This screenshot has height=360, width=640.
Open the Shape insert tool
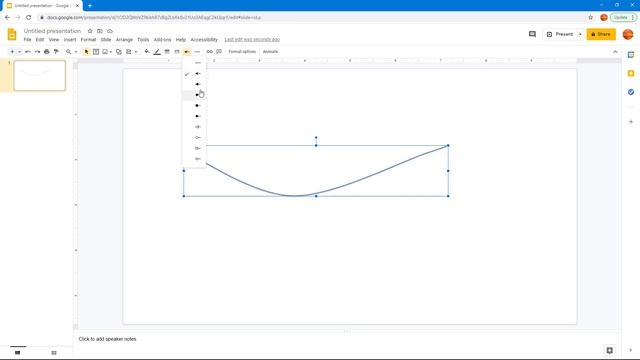119,52
